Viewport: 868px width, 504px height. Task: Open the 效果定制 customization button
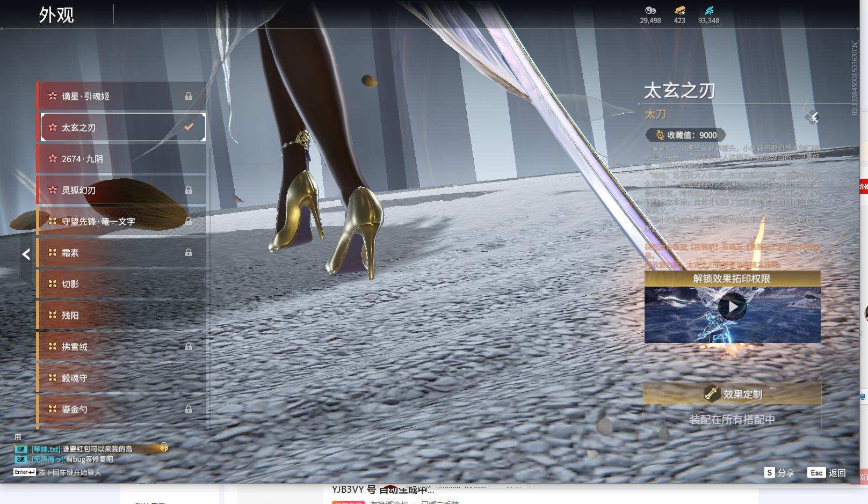tap(732, 394)
